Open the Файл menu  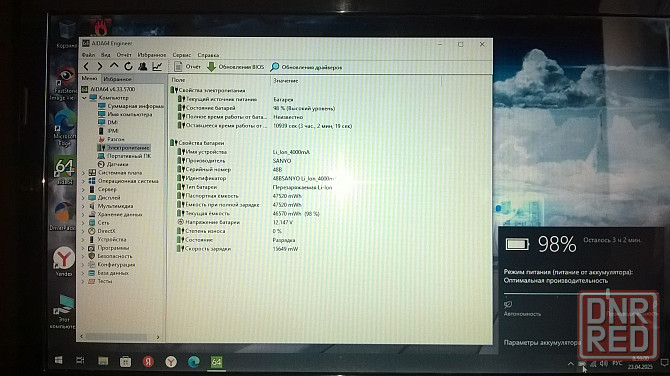pos(88,55)
